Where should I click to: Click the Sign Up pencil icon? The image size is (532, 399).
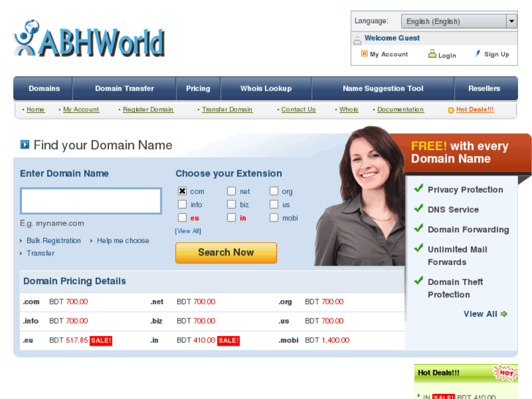(478, 53)
